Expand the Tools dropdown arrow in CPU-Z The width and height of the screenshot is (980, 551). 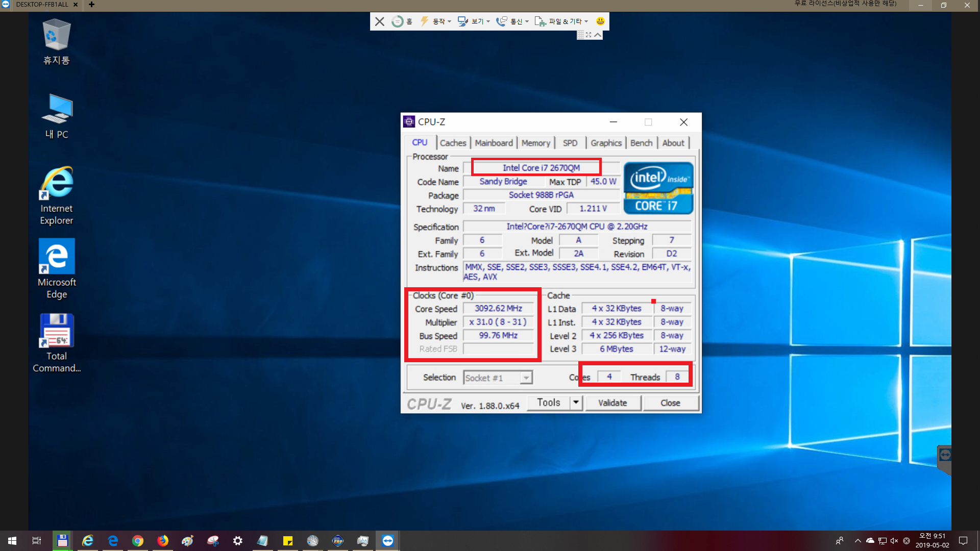click(576, 403)
